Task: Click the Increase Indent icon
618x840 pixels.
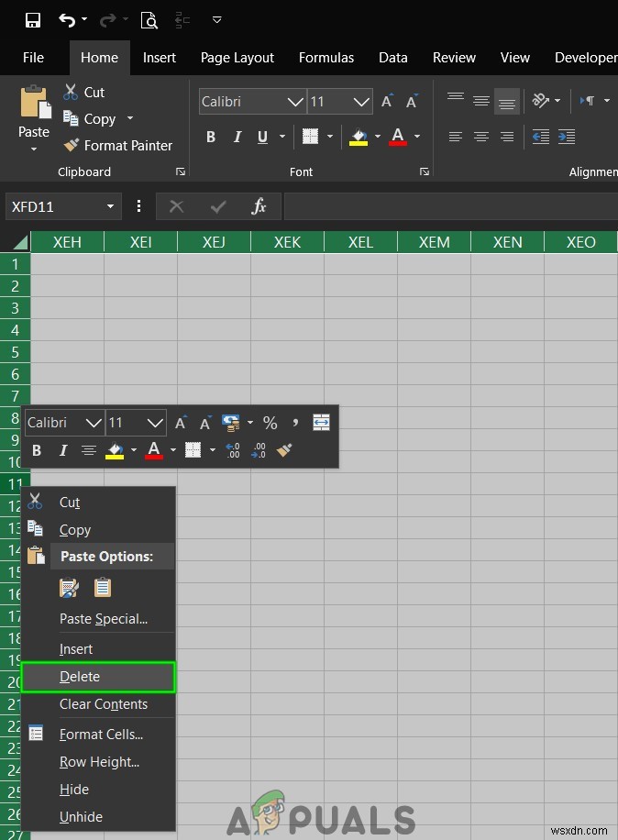Action: 567,137
